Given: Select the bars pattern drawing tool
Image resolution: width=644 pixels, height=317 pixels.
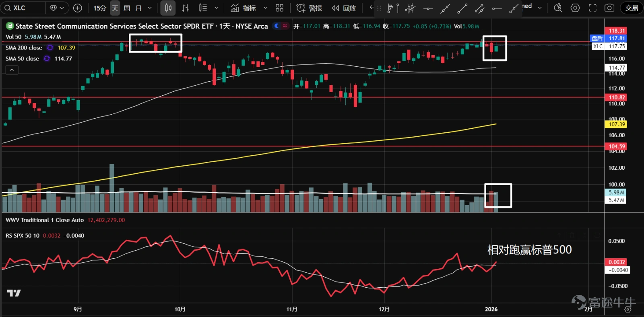Looking at the screenshot, I should coord(410,8).
